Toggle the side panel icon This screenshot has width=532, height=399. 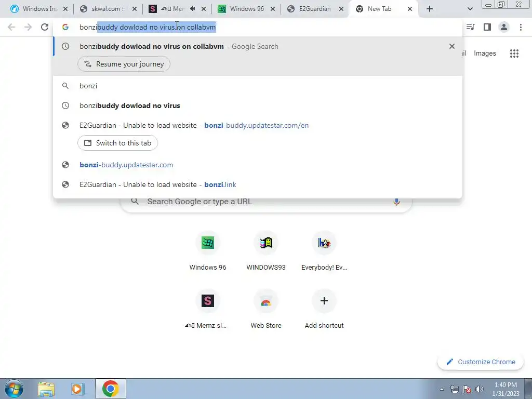pyautogui.click(x=487, y=27)
